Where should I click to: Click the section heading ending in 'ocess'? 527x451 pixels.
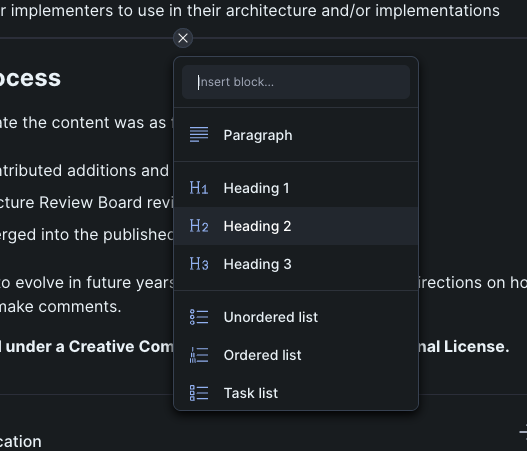tap(30, 79)
